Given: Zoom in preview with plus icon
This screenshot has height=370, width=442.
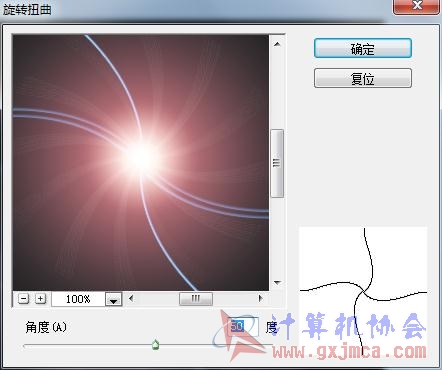Looking at the screenshot, I should (x=40, y=298).
